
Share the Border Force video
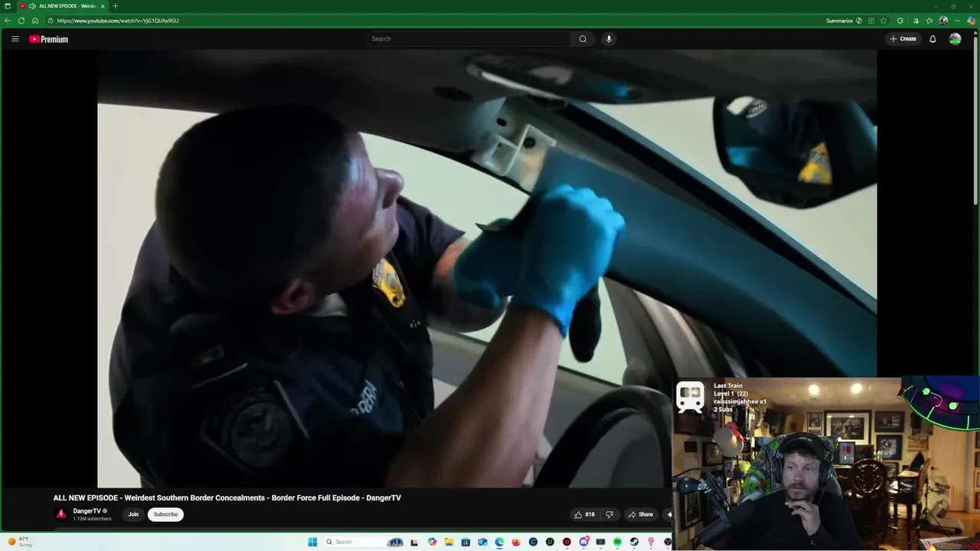tap(641, 514)
